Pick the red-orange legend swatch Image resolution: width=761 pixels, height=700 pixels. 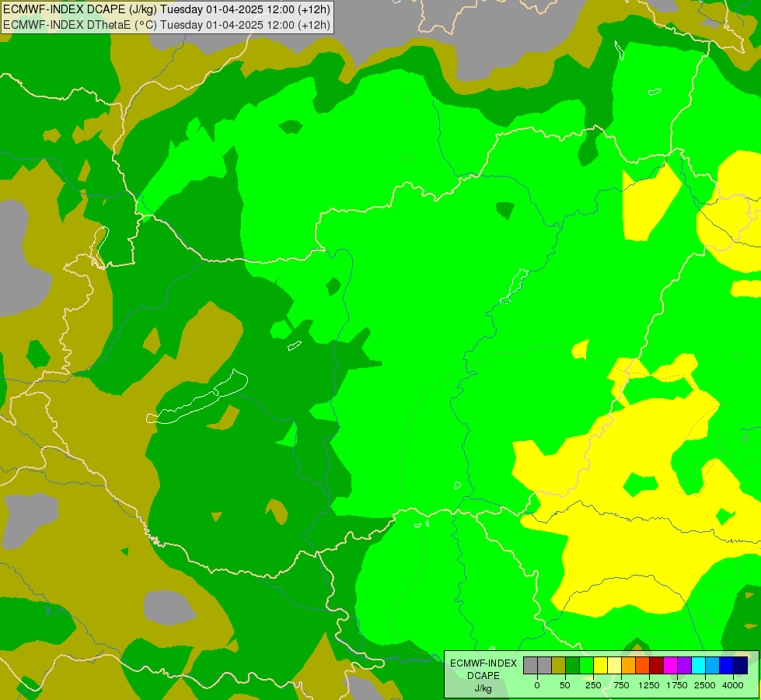(x=643, y=665)
